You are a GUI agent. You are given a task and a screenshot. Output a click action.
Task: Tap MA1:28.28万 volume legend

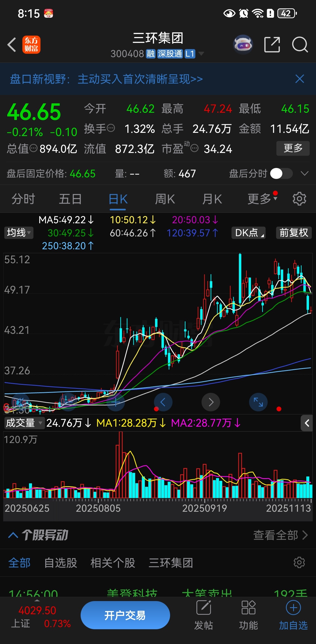(x=131, y=423)
